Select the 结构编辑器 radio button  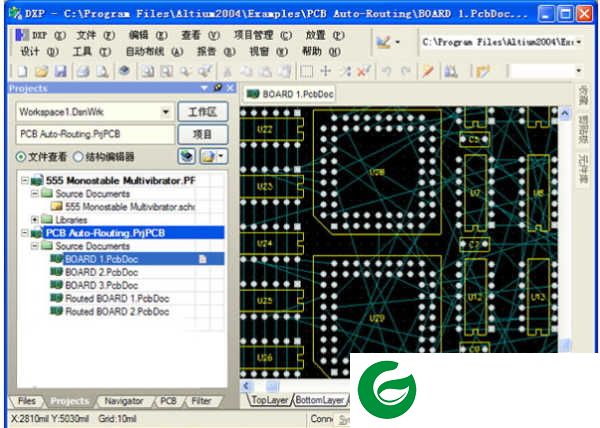[x=78, y=157]
